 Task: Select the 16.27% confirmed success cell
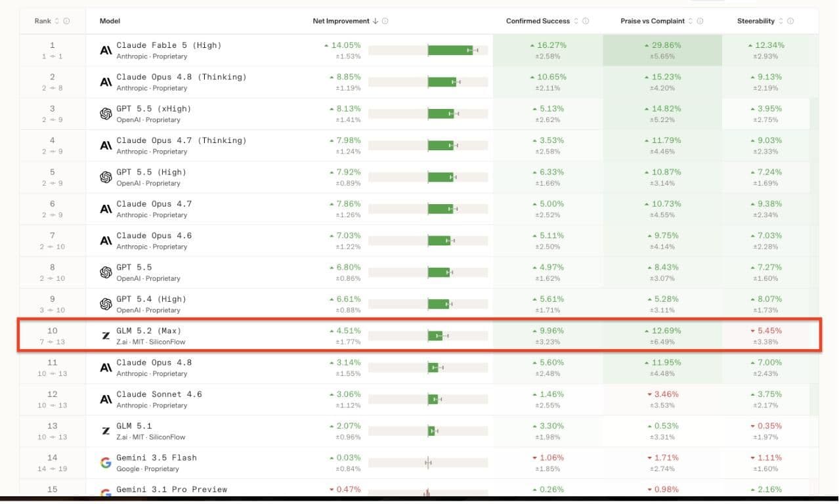pos(548,51)
